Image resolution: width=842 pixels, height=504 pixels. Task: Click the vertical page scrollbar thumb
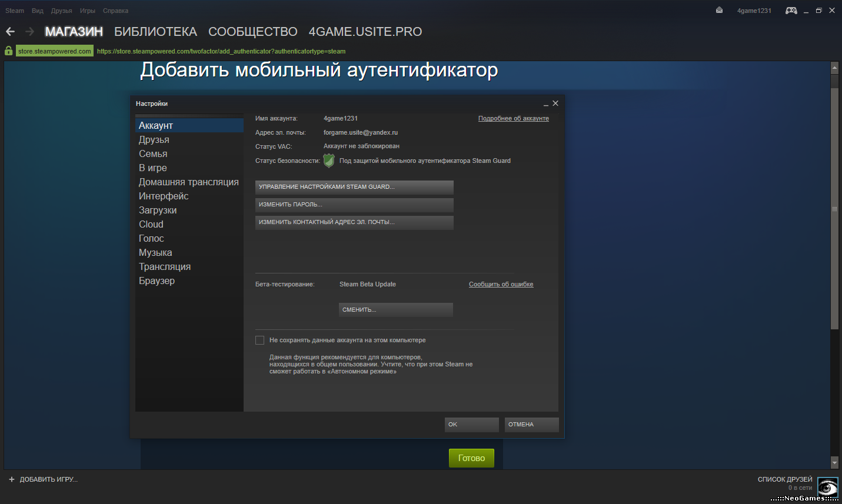coord(834,209)
